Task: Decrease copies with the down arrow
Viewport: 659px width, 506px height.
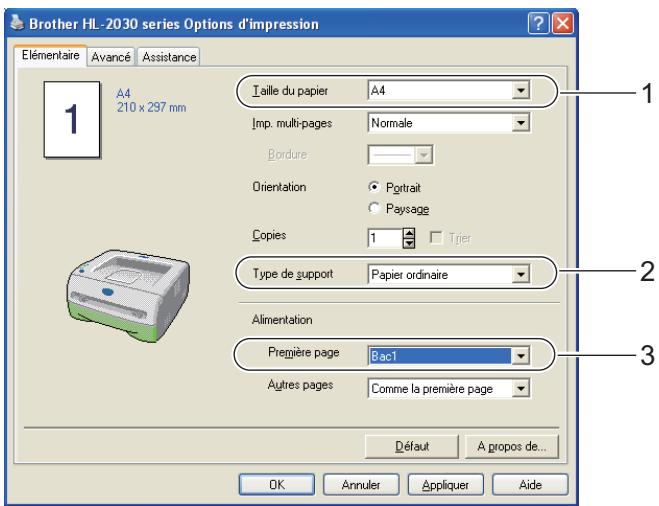Action: [409, 243]
